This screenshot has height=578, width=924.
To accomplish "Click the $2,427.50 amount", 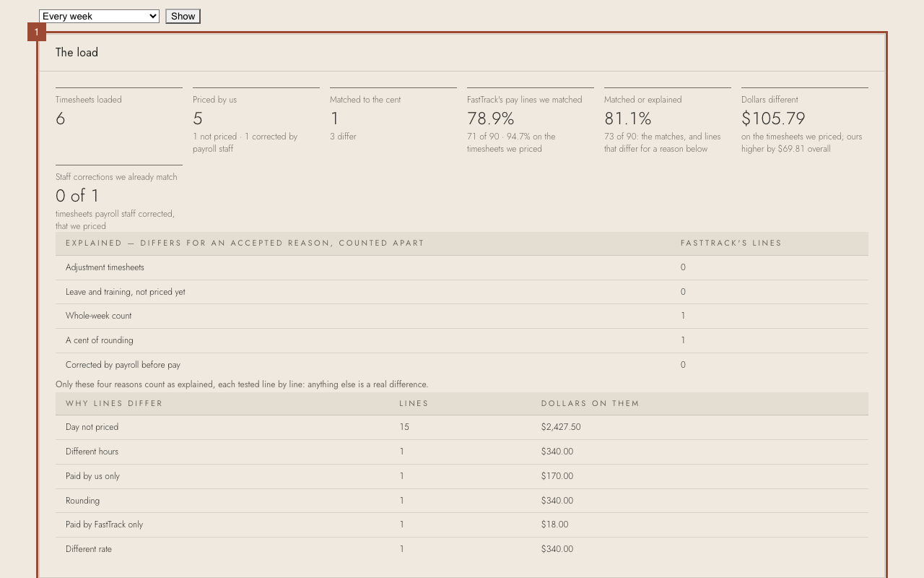I will click(561, 427).
